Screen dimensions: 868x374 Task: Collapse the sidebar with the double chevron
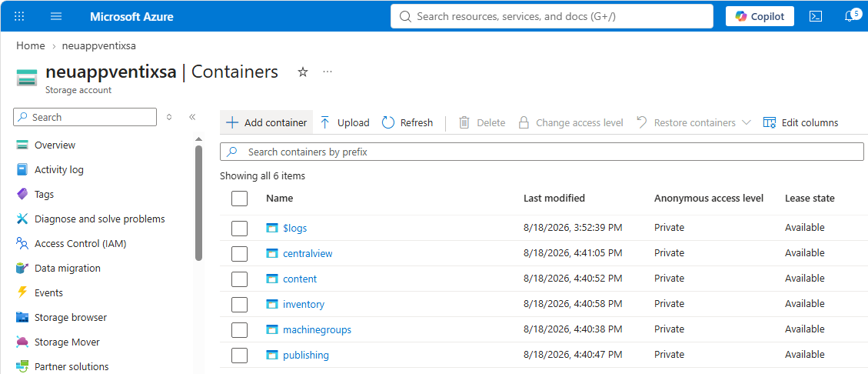[192, 117]
